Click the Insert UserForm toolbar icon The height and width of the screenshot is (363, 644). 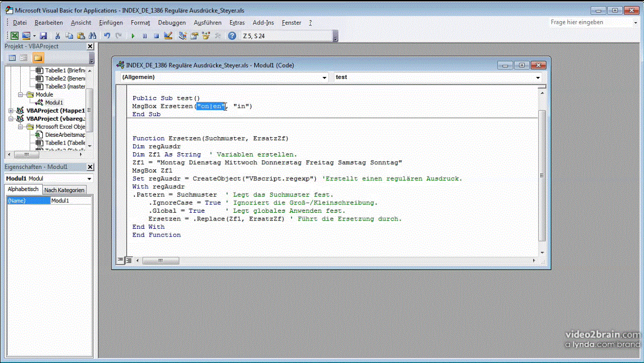tap(26, 36)
